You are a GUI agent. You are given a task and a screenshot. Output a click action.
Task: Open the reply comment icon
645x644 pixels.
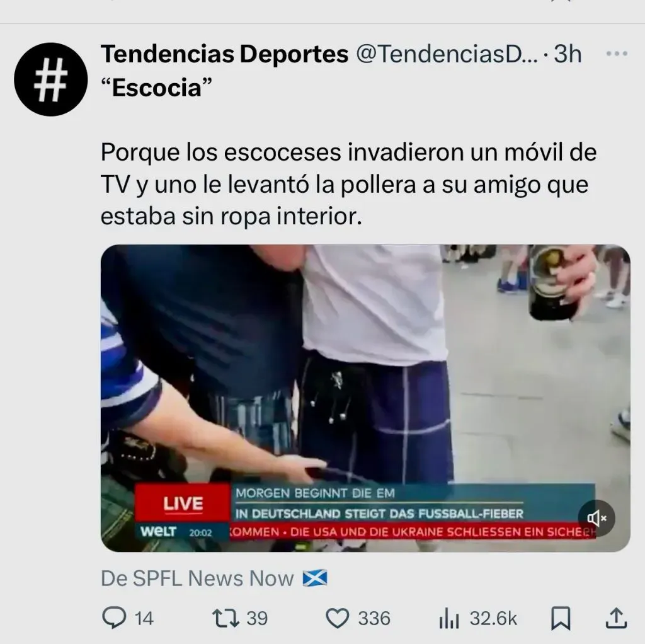(114, 618)
